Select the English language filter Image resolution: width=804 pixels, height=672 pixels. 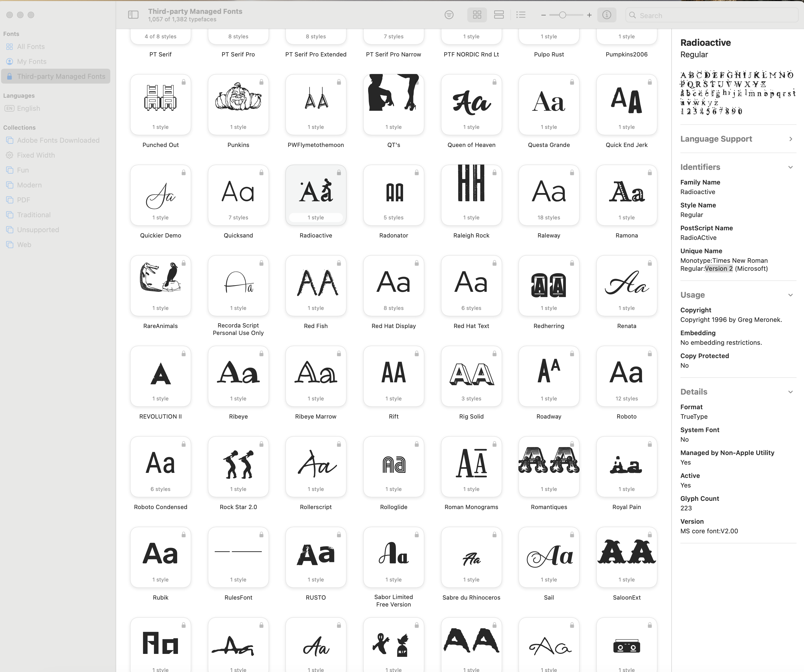pyautogui.click(x=28, y=108)
